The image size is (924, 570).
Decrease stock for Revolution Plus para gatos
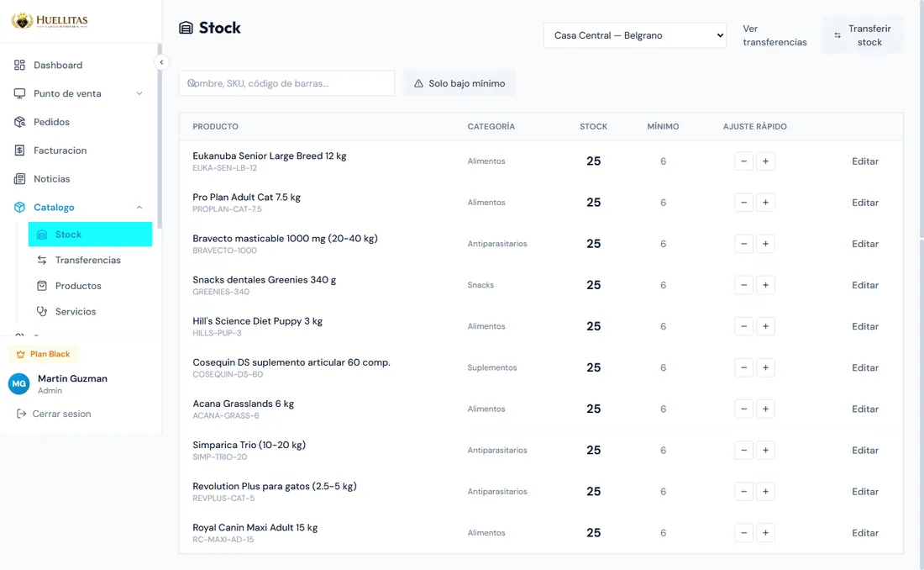point(743,492)
